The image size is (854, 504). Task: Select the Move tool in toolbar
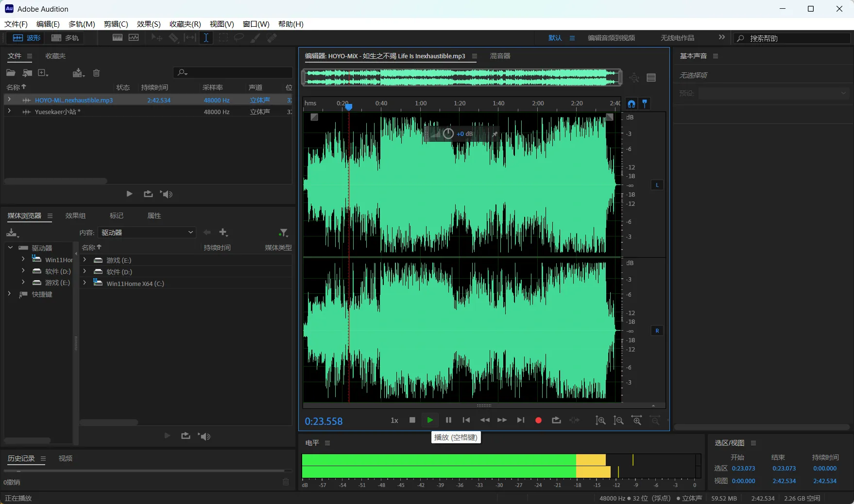[156, 38]
